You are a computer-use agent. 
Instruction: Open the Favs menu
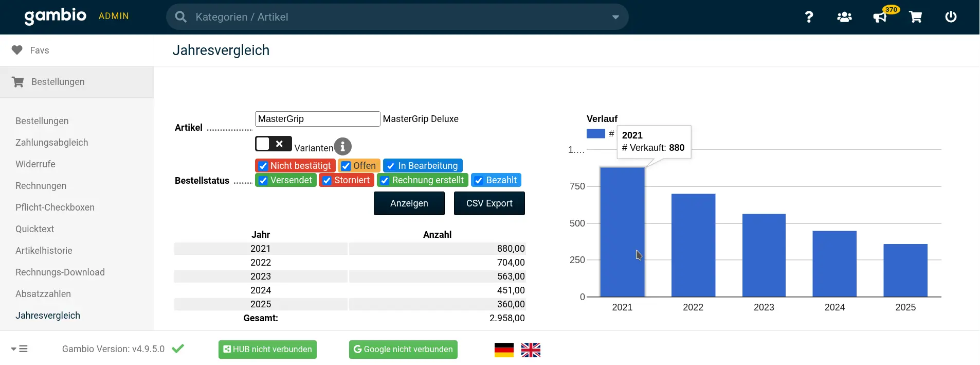coord(77,50)
